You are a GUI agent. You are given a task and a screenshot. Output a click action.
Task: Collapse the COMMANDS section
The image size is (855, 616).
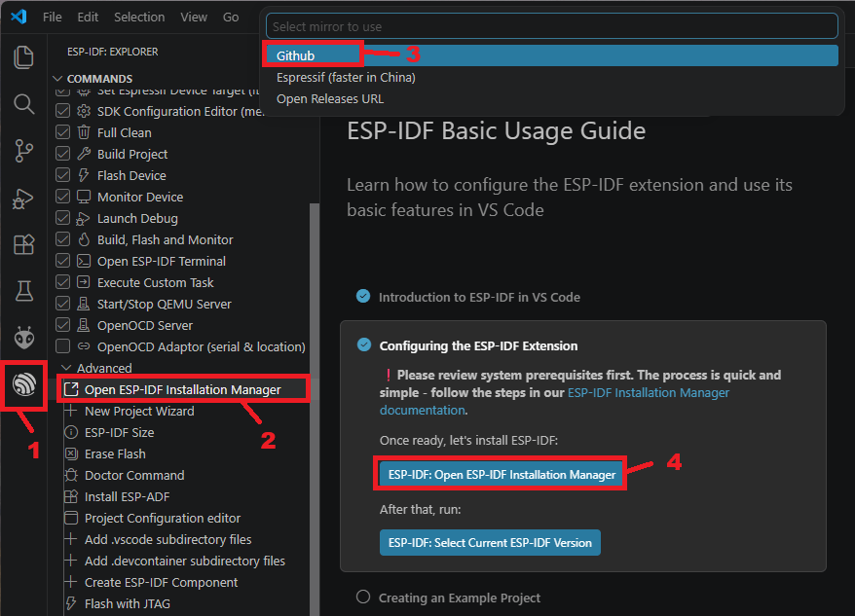(57, 79)
